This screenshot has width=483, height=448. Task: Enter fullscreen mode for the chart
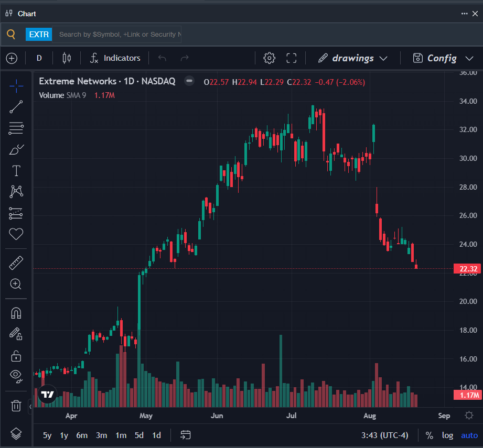pos(292,58)
